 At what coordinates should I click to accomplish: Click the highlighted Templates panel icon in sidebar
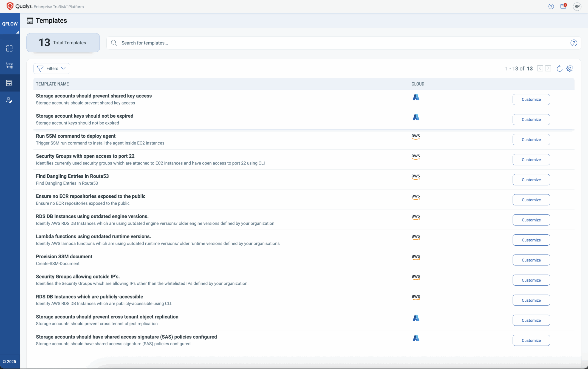9,83
